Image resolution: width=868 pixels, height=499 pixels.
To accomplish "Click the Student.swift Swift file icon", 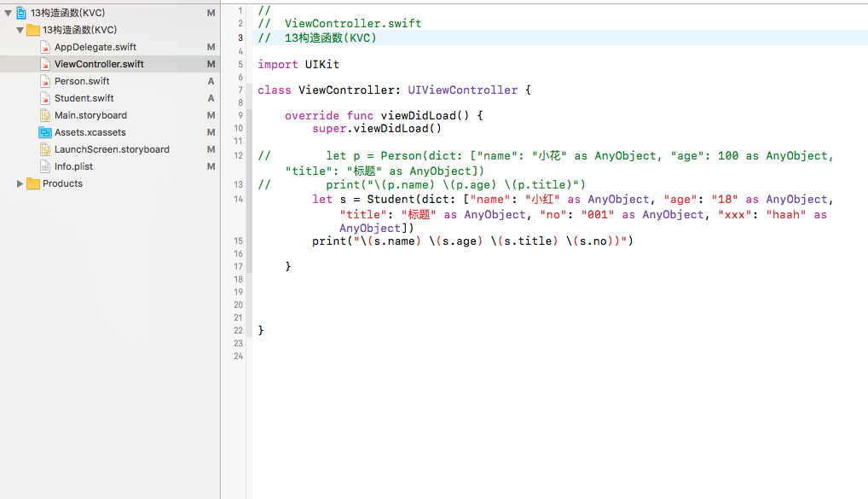I will click(45, 99).
